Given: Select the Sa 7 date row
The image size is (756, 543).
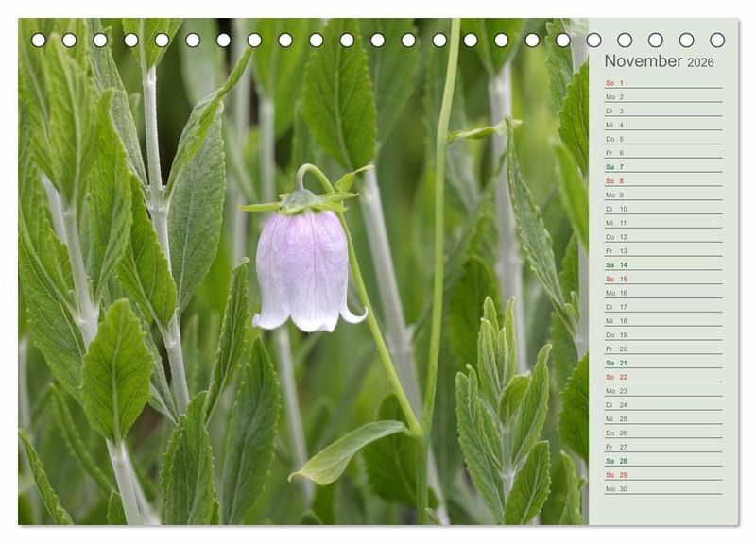Looking at the screenshot, I should coord(663,167).
